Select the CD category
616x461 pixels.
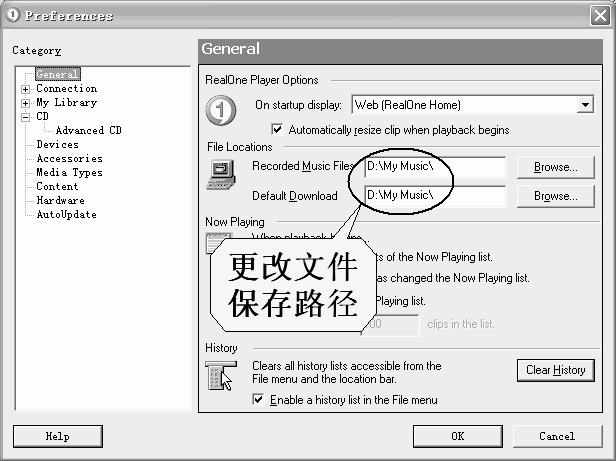pos(42,116)
